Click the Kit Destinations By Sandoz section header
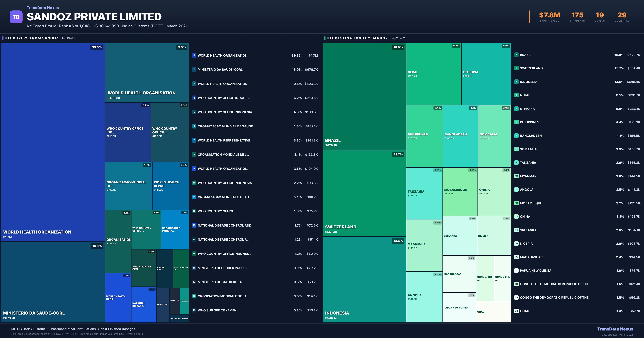Screen dimensions: 644x338 click(x=357, y=38)
